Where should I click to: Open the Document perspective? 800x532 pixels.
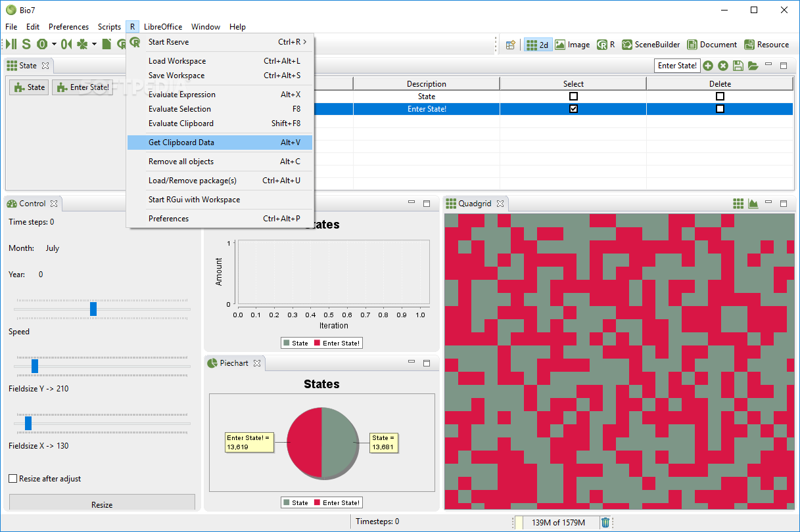pyautogui.click(x=712, y=45)
